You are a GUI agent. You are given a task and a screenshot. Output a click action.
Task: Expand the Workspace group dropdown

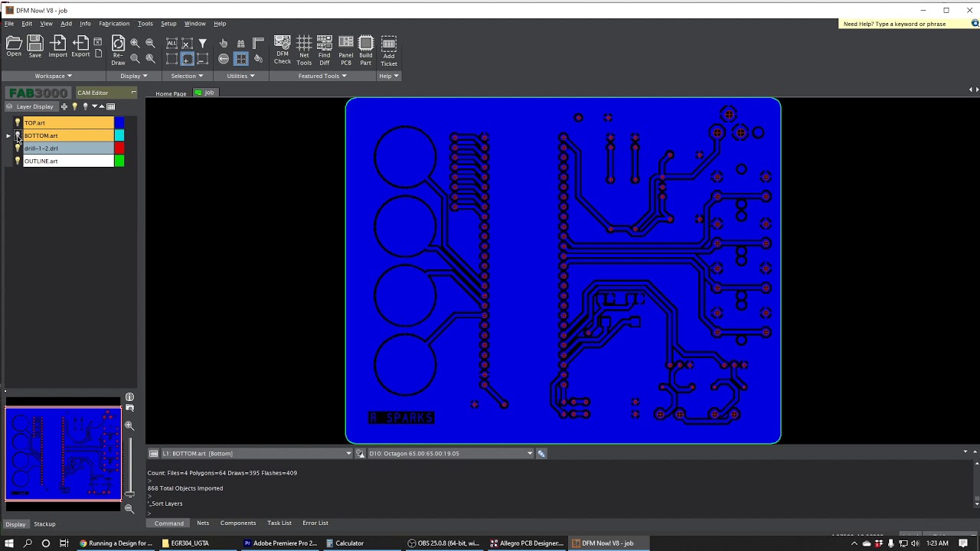click(53, 76)
